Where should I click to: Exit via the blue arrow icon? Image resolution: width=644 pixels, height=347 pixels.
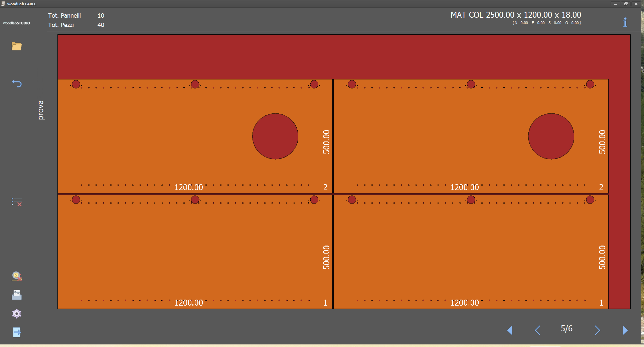tap(16, 332)
